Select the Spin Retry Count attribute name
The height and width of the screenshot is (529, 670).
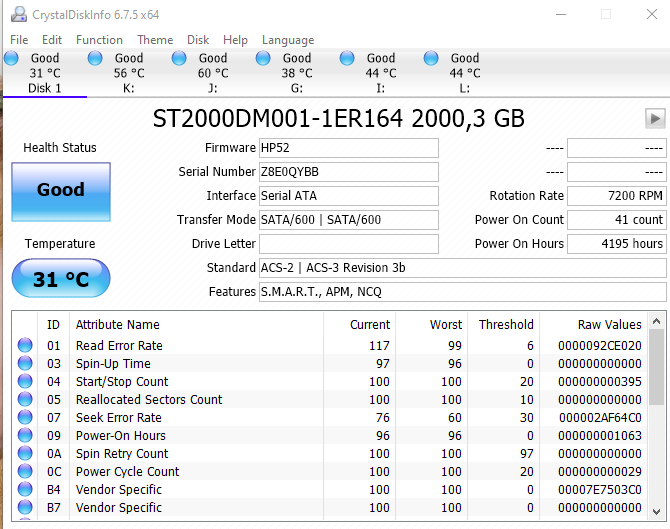(x=122, y=453)
